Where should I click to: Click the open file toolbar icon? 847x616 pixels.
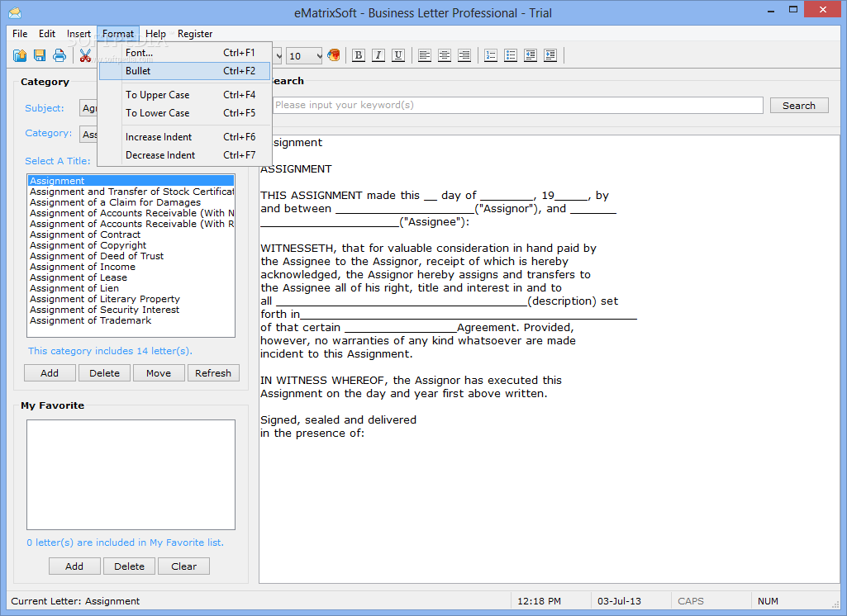(20, 55)
